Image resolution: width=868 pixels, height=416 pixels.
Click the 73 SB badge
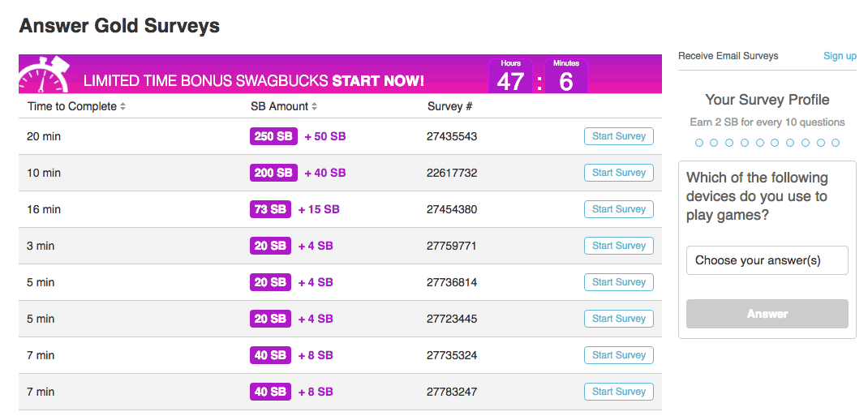click(270, 209)
